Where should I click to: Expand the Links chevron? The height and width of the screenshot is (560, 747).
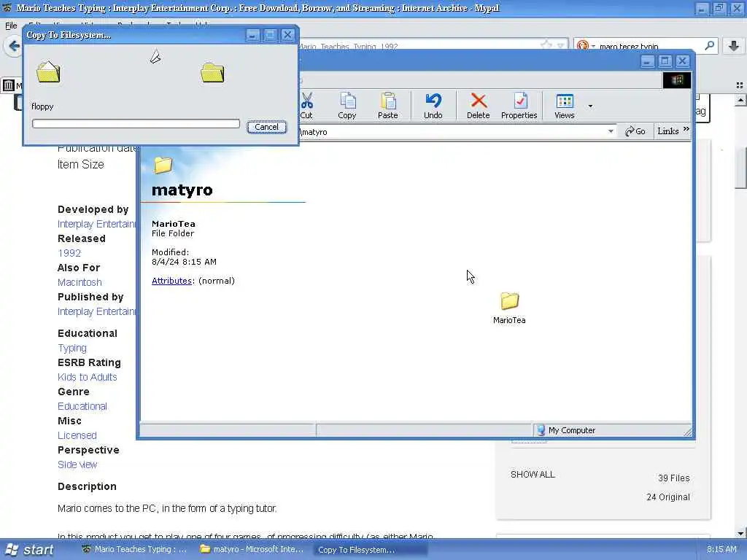(686, 128)
